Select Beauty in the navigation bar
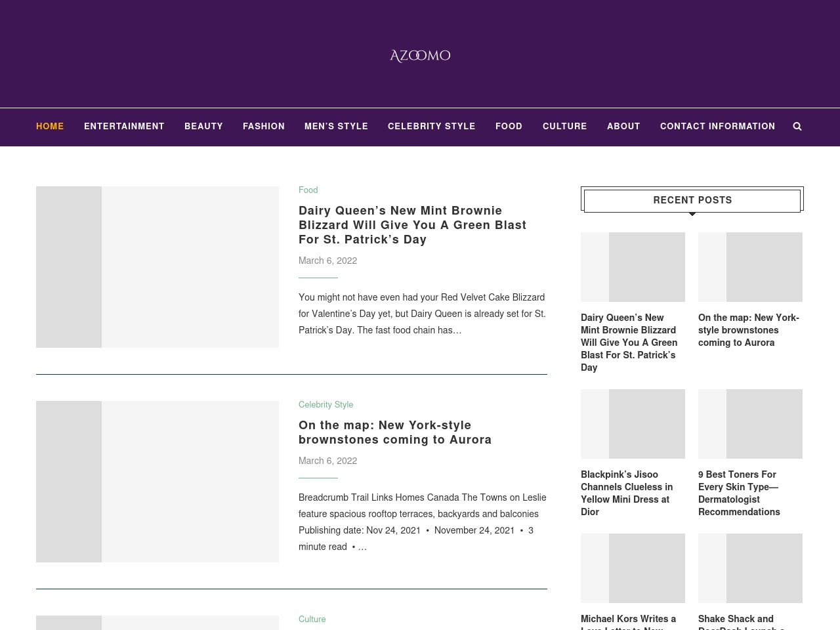The height and width of the screenshot is (630, 840). [203, 127]
